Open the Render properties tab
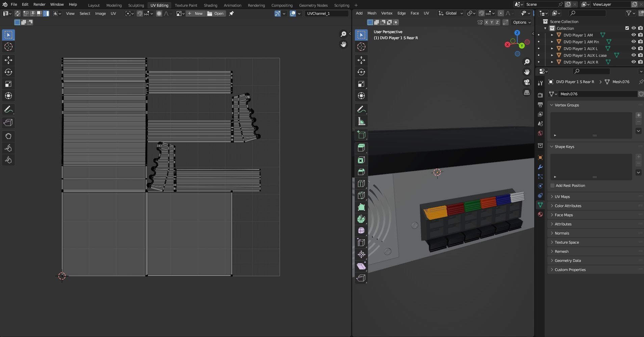Image resolution: width=644 pixels, height=337 pixels. (x=540, y=95)
